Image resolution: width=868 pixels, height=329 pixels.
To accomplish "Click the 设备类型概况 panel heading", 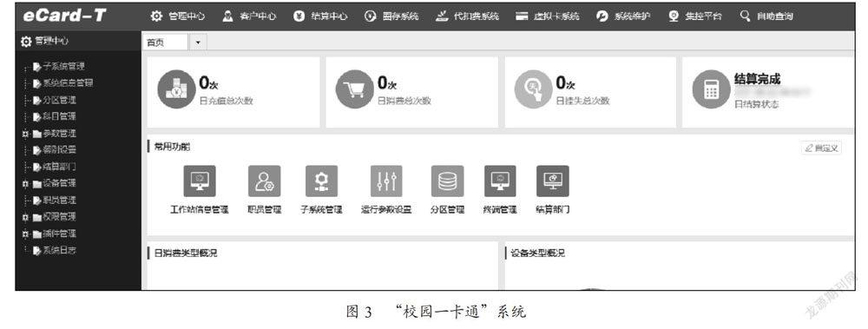I will pos(538,253).
